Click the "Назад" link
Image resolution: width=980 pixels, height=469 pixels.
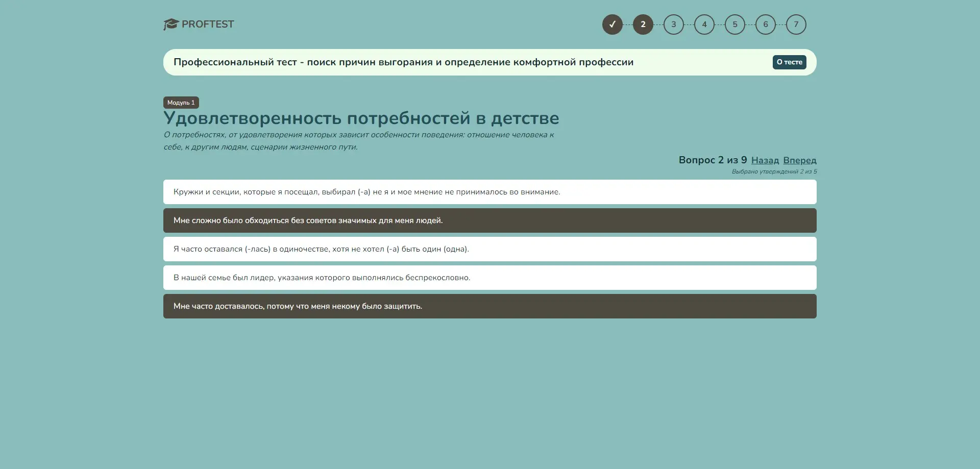click(x=765, y=160)
